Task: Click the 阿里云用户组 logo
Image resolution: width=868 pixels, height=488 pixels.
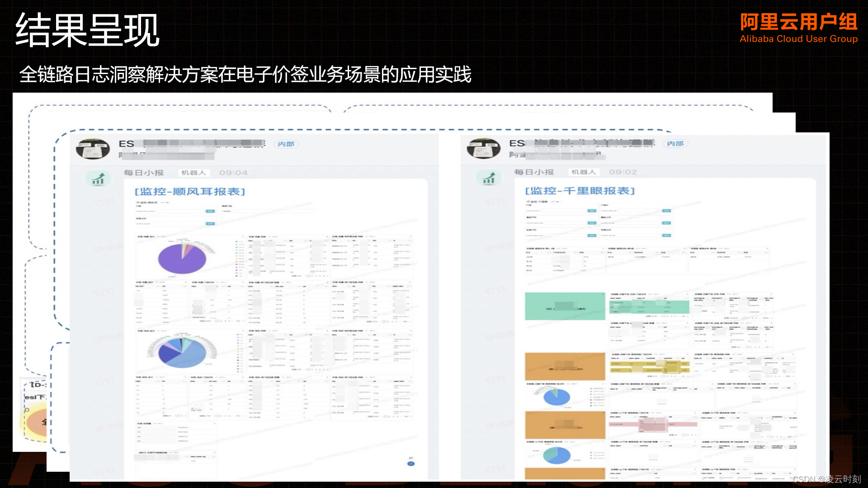Action: coord(798,28)
